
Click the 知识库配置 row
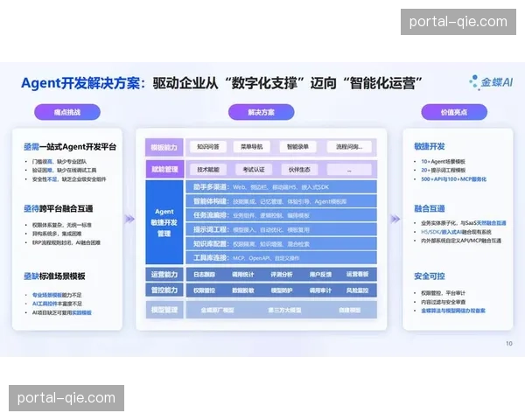281,244
